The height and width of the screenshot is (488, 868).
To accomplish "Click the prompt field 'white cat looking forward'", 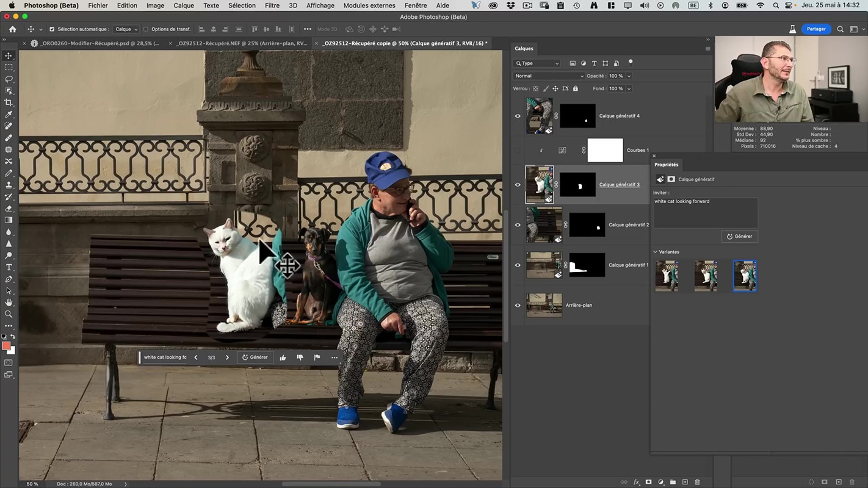I will [706, 213].
